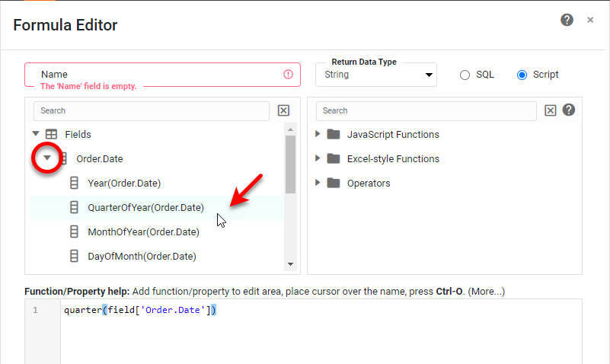The width and height of the screenshot is (610, 364).
Task: Expand the JavaScript Functions folder arrow
Action: [x=318, y=135]
